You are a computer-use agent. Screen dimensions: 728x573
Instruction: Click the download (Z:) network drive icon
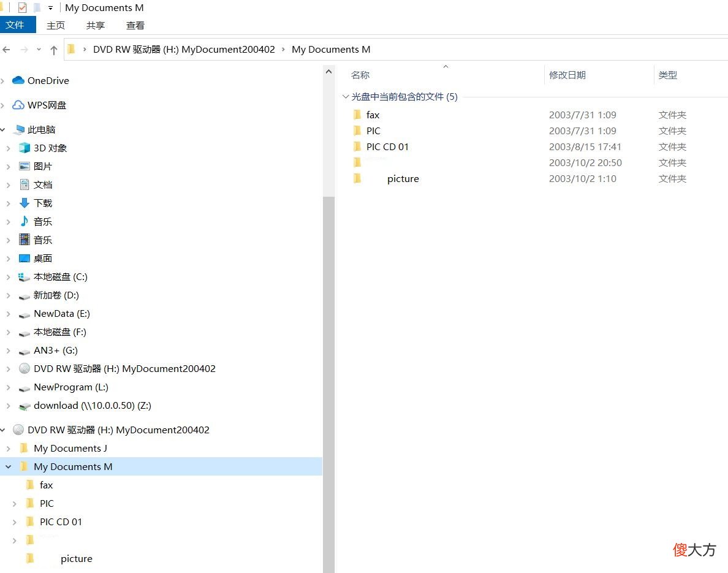tap(25, 406)
